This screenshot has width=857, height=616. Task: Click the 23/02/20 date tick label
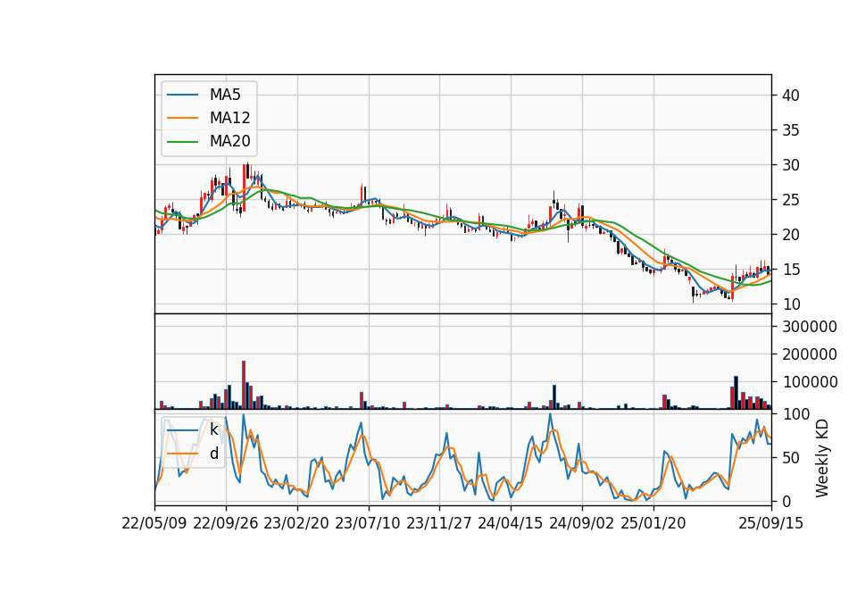[x=296, y=523]
